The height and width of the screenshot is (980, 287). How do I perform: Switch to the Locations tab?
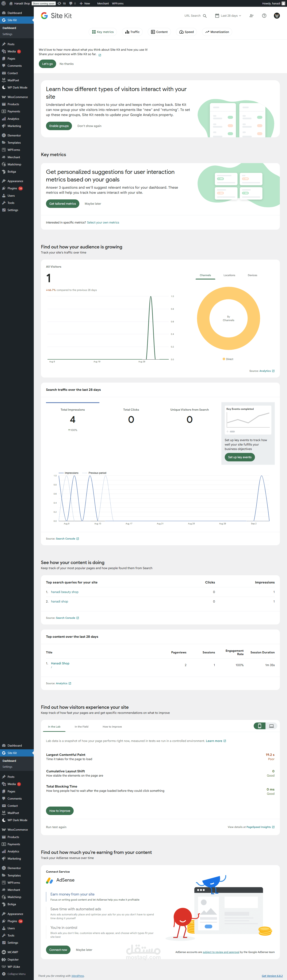(229, 275)
